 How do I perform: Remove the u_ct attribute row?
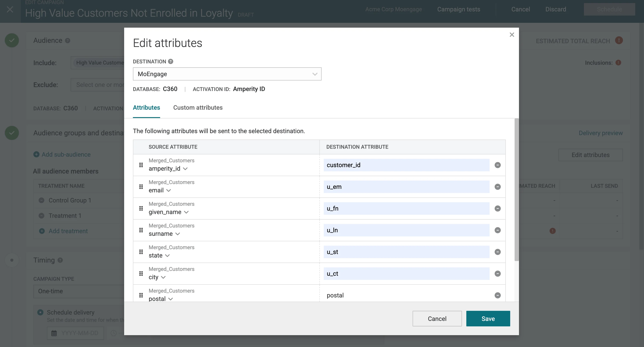click(497, 274)
